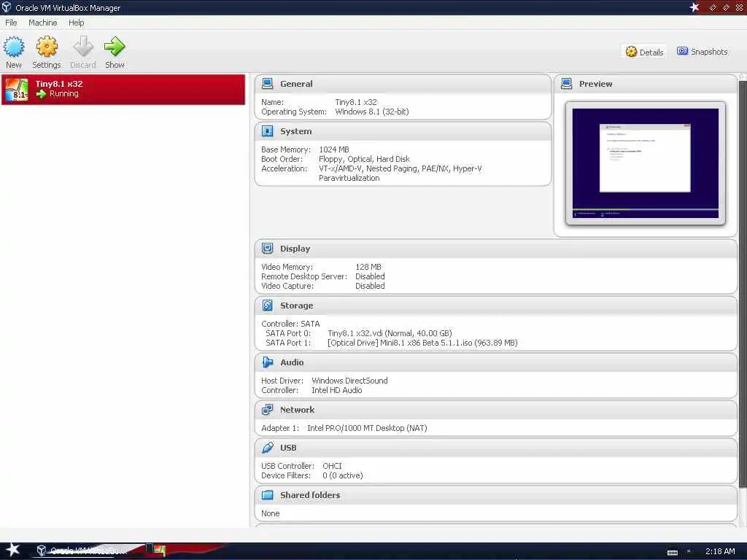
Task: Click the details pane vertical scrollbar
Action: point(743,284)
